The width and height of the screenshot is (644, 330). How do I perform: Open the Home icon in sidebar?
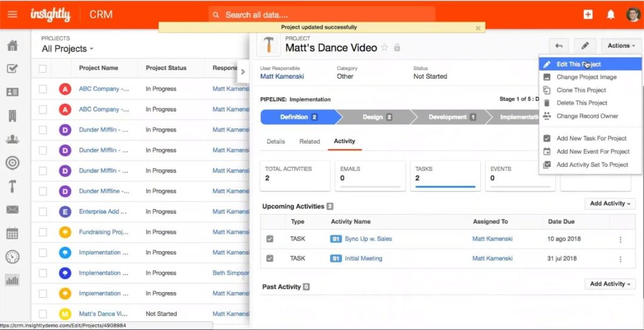click(x=12, y=45)
